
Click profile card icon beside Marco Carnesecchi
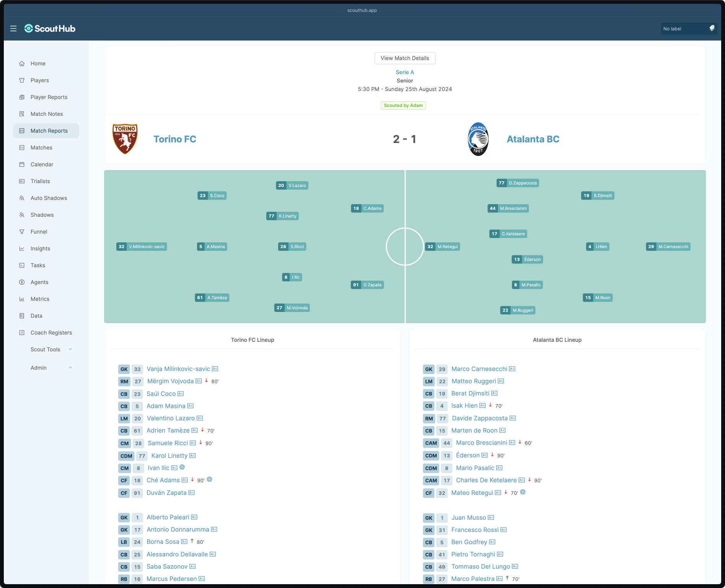pyautogui.click(x=512, y=369)
